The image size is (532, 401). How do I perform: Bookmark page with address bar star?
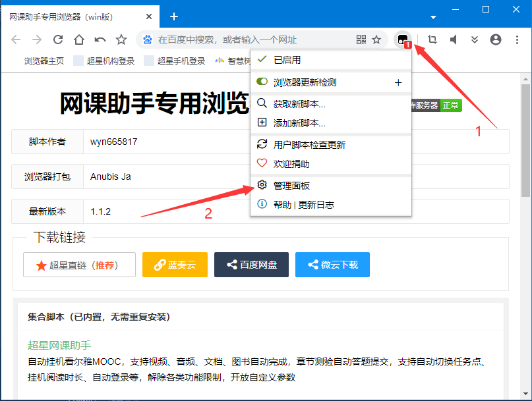[376, 40]
